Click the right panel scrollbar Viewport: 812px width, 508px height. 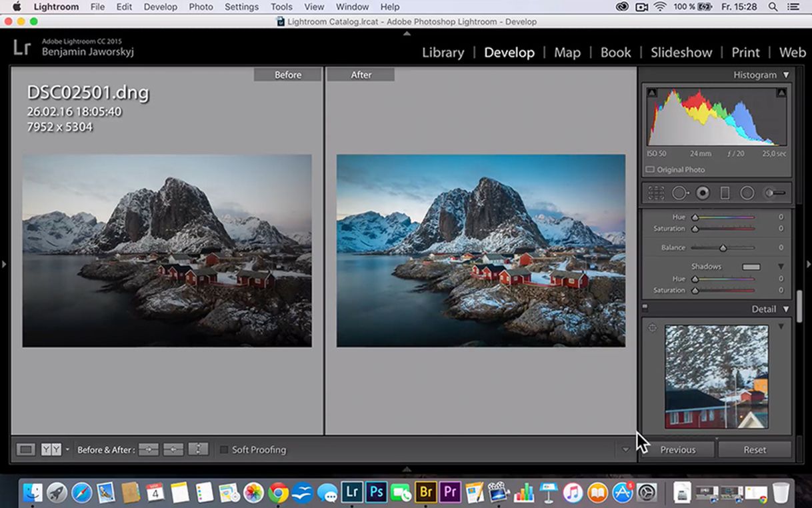[x=799, y=306]
